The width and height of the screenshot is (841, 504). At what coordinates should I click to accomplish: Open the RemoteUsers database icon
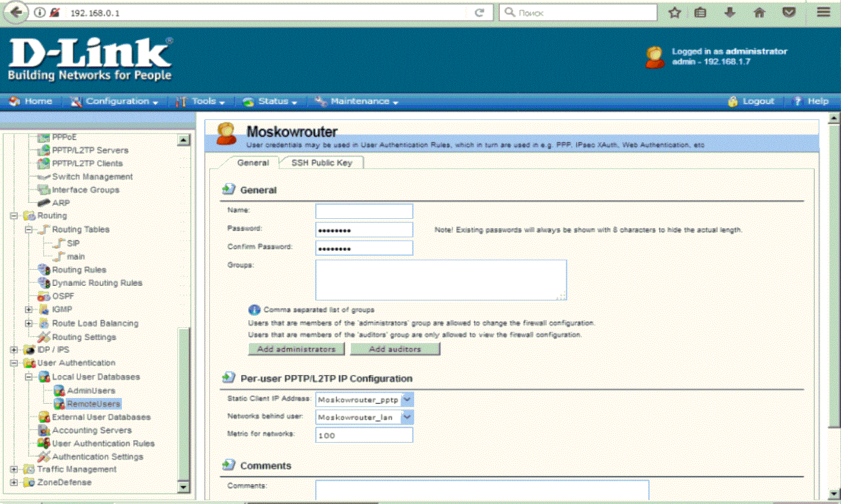59,404
